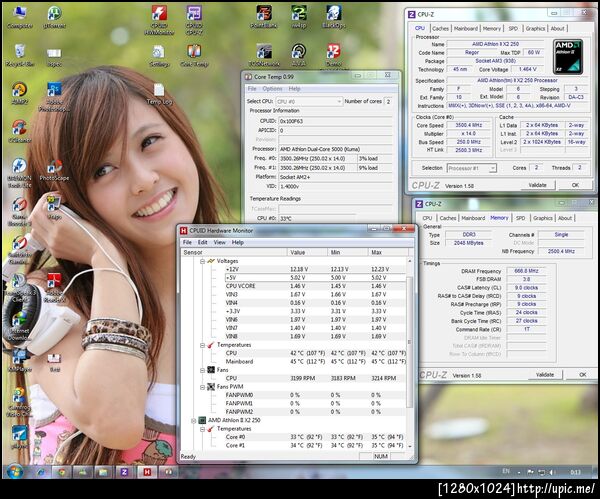Click Validate in bottom CPU-Z window

tap(545, 375)
